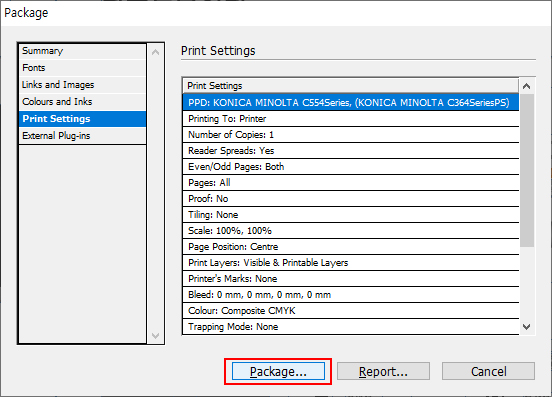Click the print settings scrollbar thumb

coord(527,170)
